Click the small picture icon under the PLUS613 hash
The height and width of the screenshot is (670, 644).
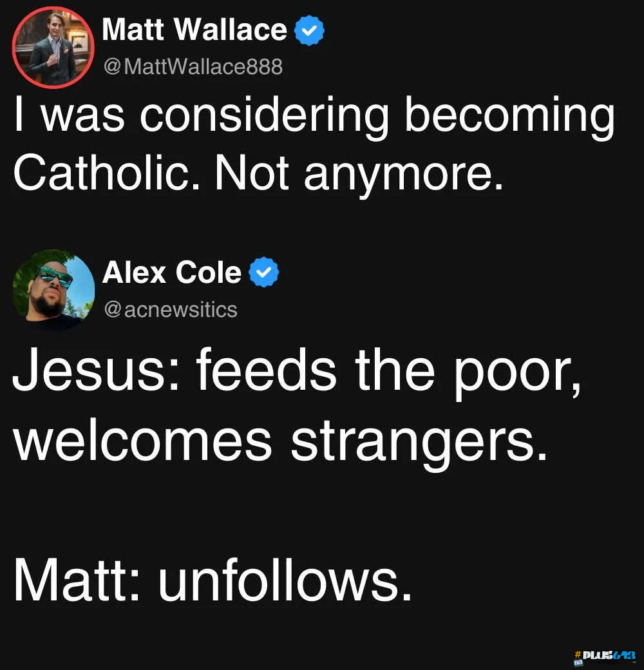579,663
